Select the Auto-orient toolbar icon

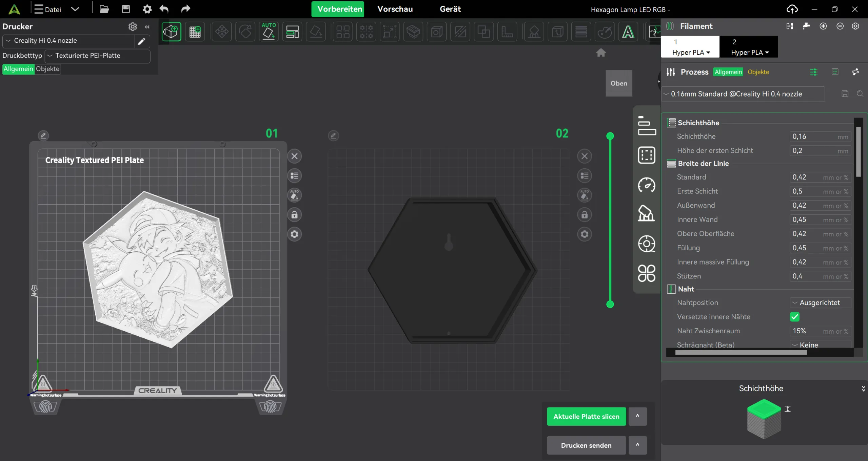269,32
